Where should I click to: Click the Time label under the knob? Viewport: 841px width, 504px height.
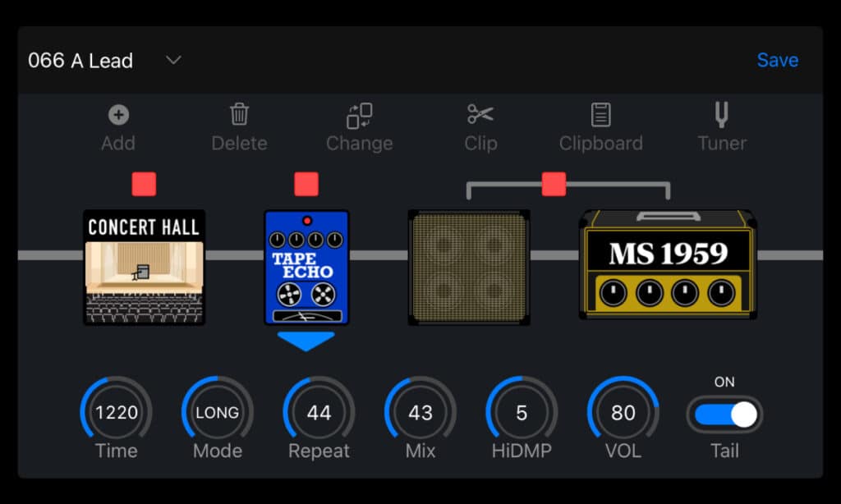[x=117, y=451]
